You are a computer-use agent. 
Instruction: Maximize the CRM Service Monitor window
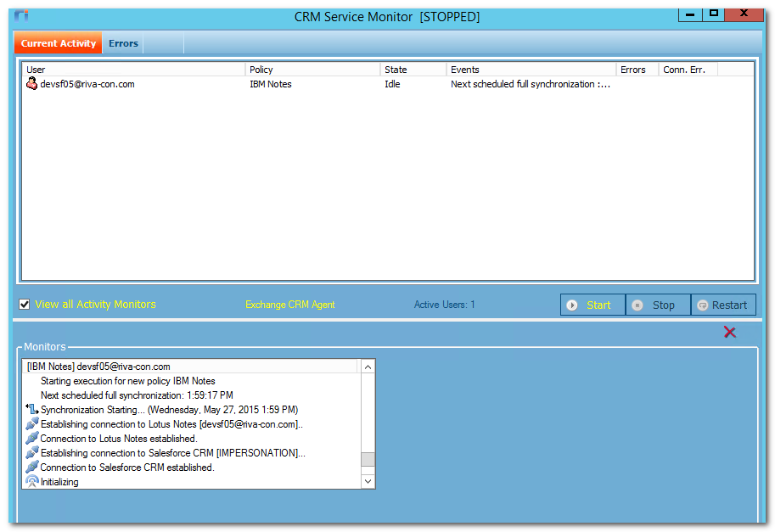(x=714, y=14)
